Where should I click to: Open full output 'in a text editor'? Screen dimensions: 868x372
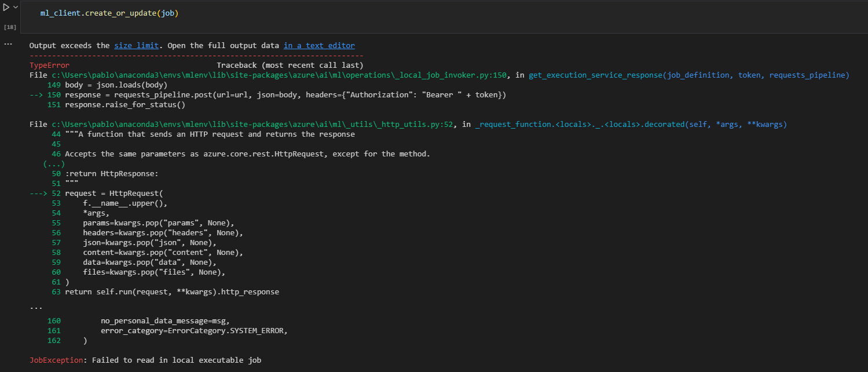point(319,45)
